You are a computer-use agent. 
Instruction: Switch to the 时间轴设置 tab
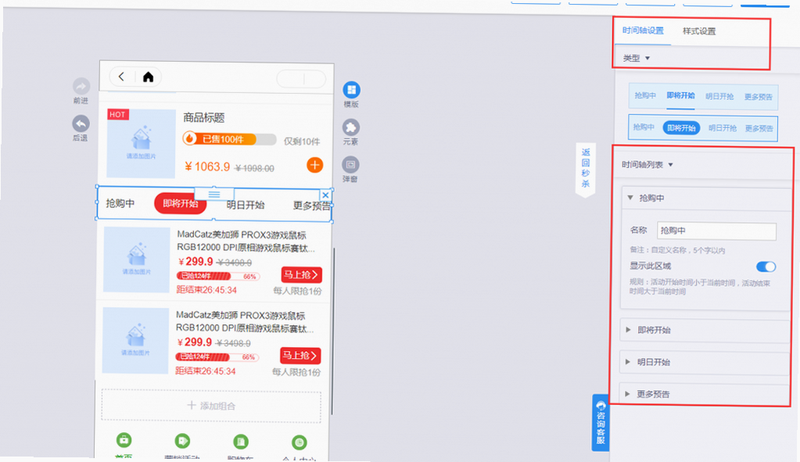tap(643, 31)
